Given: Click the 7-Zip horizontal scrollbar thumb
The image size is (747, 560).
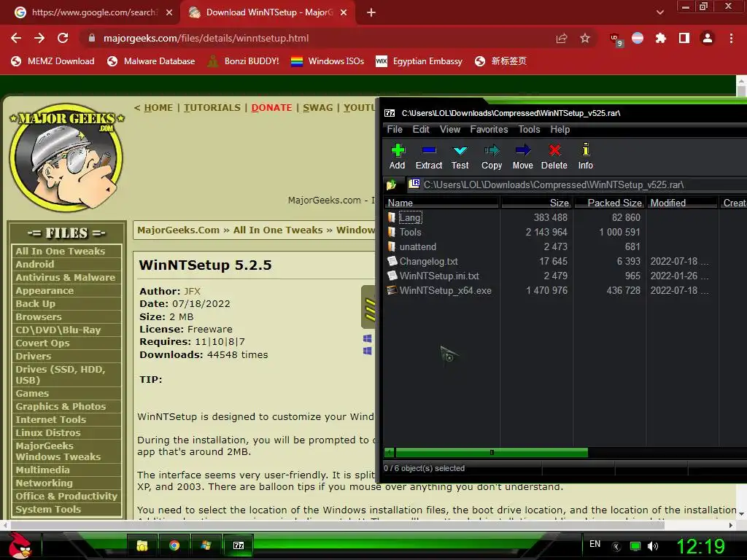Looking at the screenshot, I should point(491,452).
